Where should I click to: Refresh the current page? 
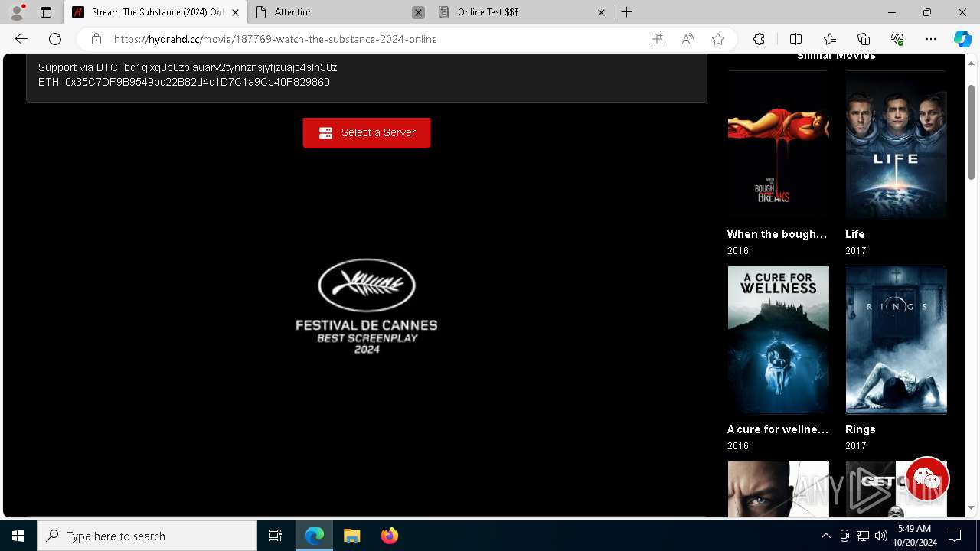pos(55,39)
